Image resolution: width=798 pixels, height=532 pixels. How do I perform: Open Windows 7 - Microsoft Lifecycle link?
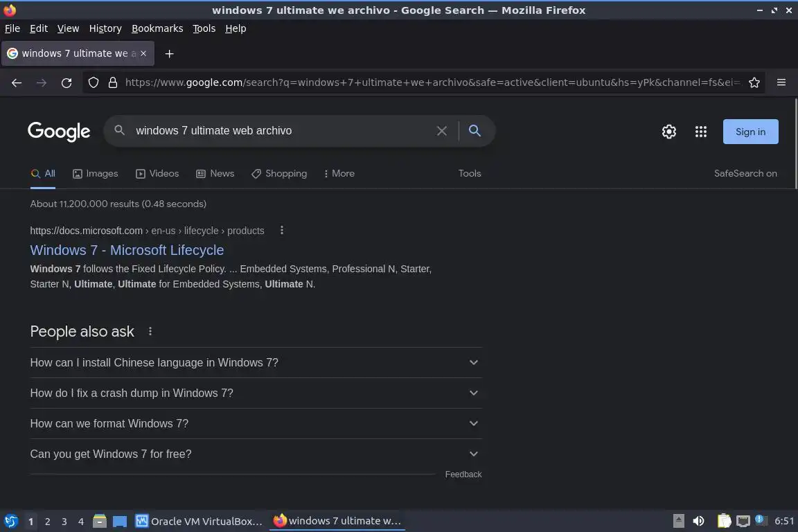pos(127,250)
